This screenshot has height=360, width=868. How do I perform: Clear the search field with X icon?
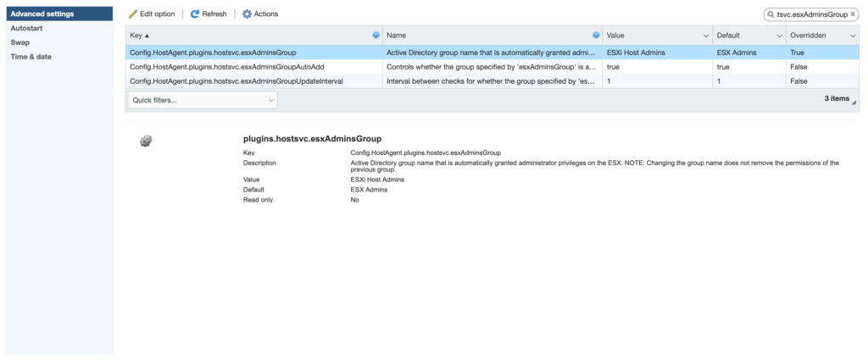pos(853,14)
